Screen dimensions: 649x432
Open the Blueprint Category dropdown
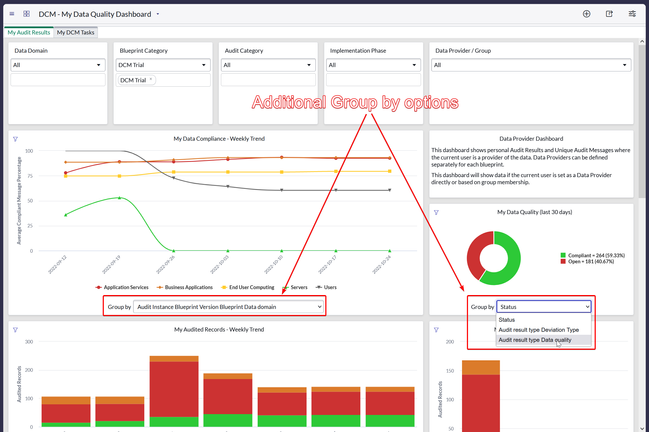(163, 65)
